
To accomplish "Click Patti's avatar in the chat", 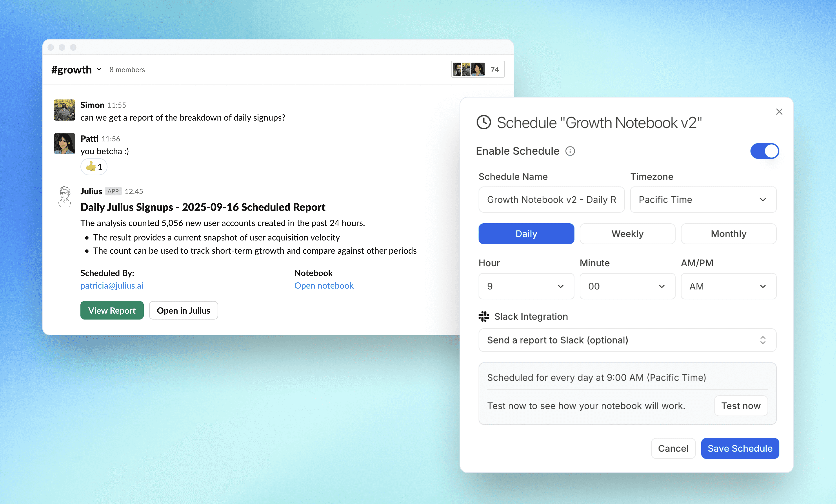I will click(64, 144).
